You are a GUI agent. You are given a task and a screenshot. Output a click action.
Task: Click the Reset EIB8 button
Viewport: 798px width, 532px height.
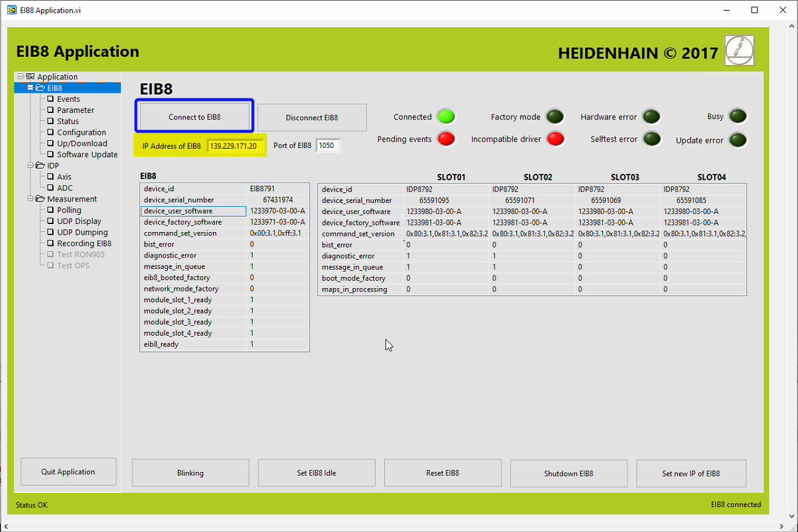[x=442, y=473]
